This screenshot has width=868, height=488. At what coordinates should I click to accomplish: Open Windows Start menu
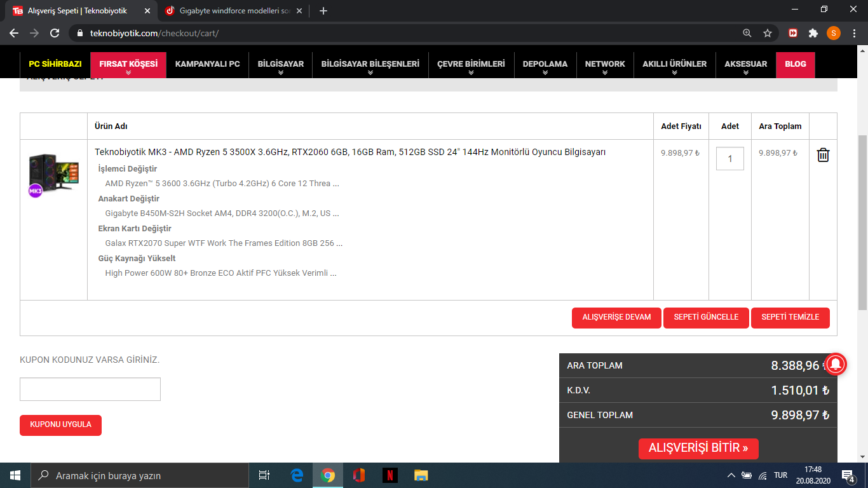(15, 475)
